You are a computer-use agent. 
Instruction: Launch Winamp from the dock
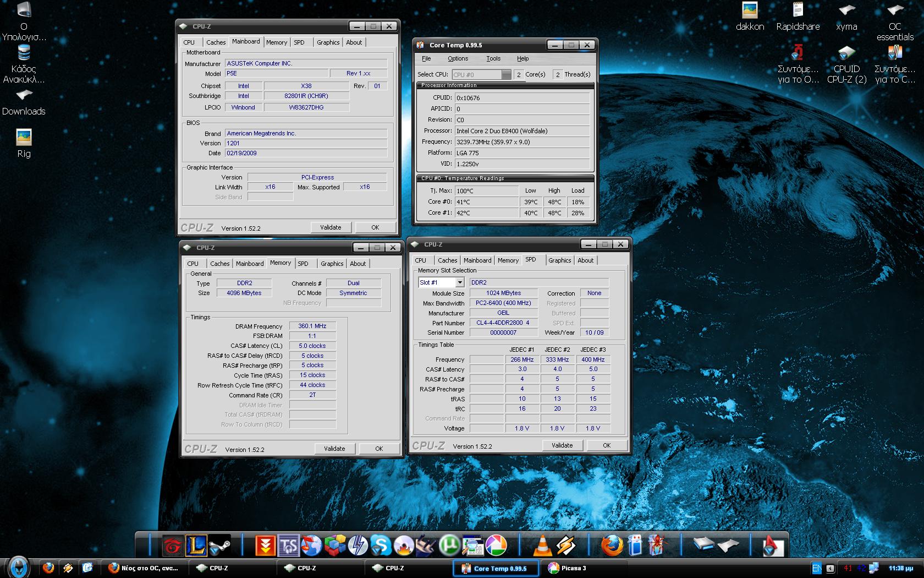click(565, 546)
